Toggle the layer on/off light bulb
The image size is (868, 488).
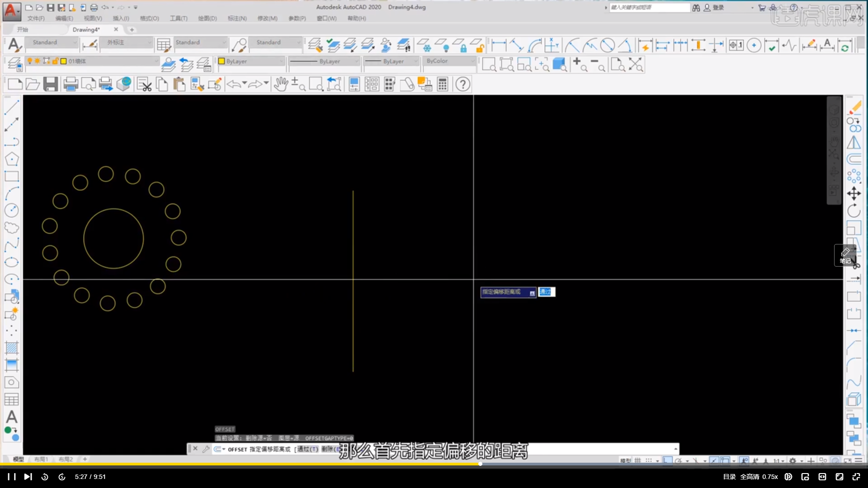[x=30, y=61]
